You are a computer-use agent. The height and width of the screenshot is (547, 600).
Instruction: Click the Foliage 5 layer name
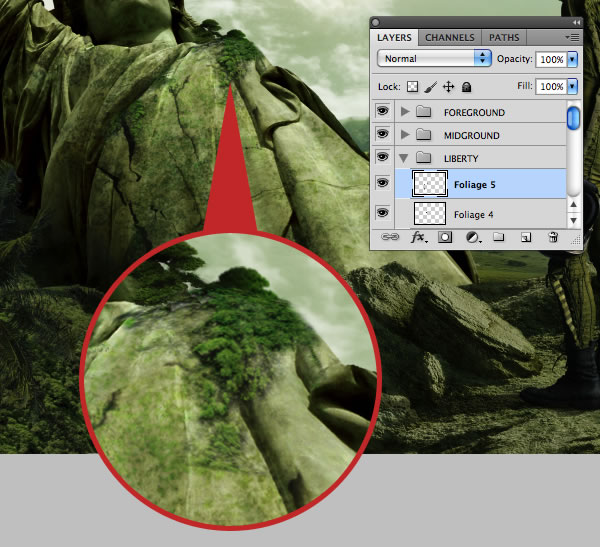pos(474,185)
